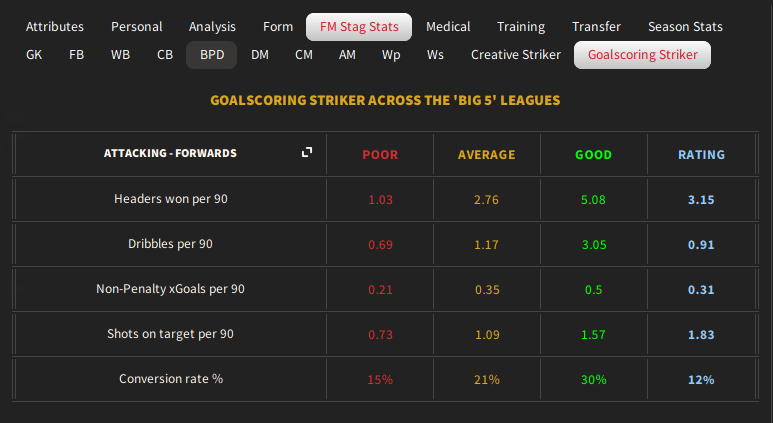The height and width of the screenshot is (423, 773).
Task: Click the Poor column header
Action: pyautogui.click(x=380, y=155)
